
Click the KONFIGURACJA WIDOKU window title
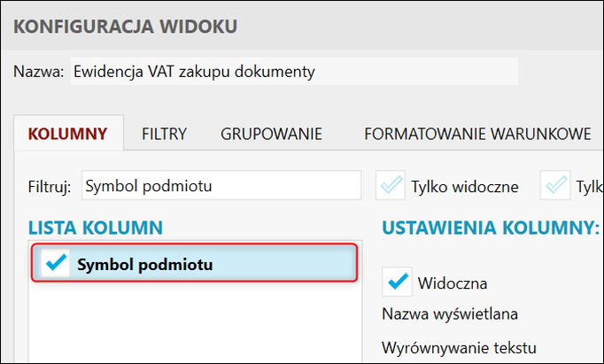125,26
